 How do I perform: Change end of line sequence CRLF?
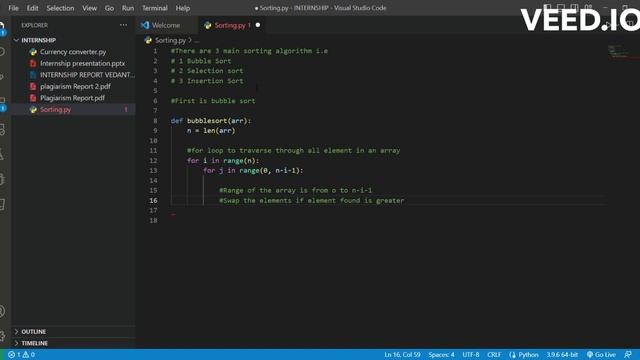pyautogui.click(x=494, y=354)
